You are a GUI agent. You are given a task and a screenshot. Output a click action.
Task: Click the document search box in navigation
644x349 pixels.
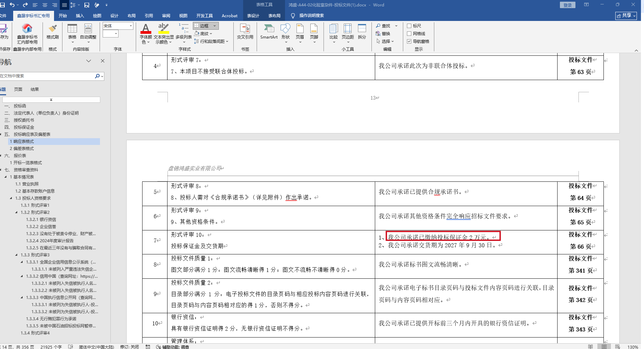tap(47, 76)
